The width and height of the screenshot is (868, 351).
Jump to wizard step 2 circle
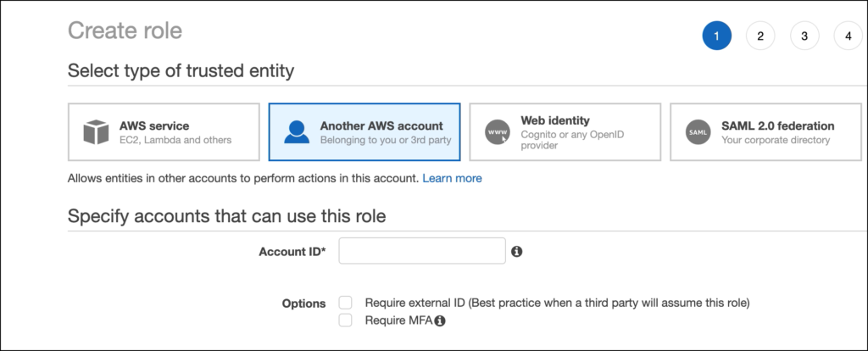pos(760,36)
